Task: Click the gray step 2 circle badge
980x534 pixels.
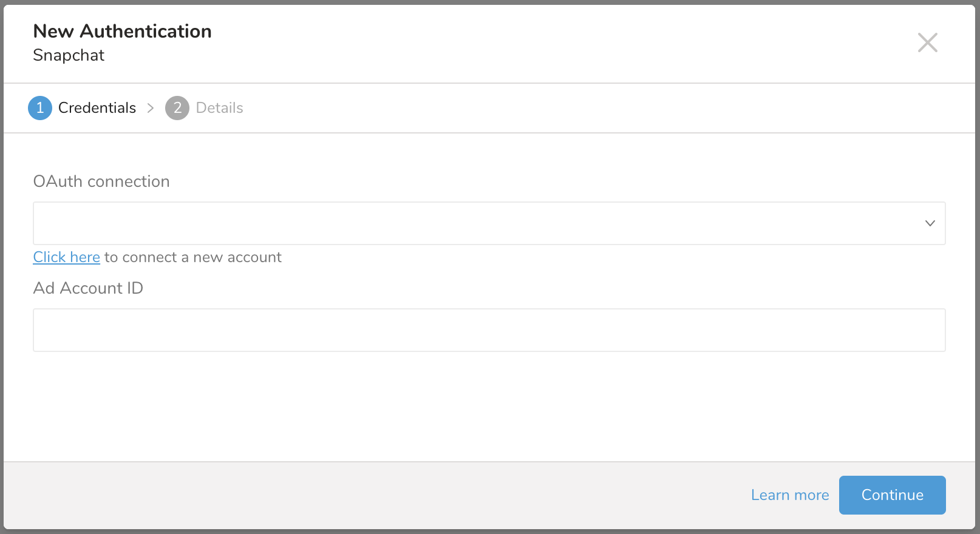Action: [x=177, y=108]
